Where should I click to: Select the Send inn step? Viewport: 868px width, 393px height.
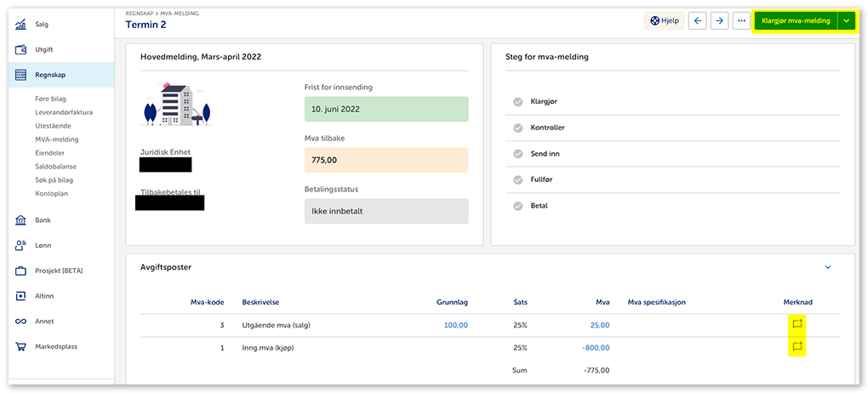click(545, 154)
